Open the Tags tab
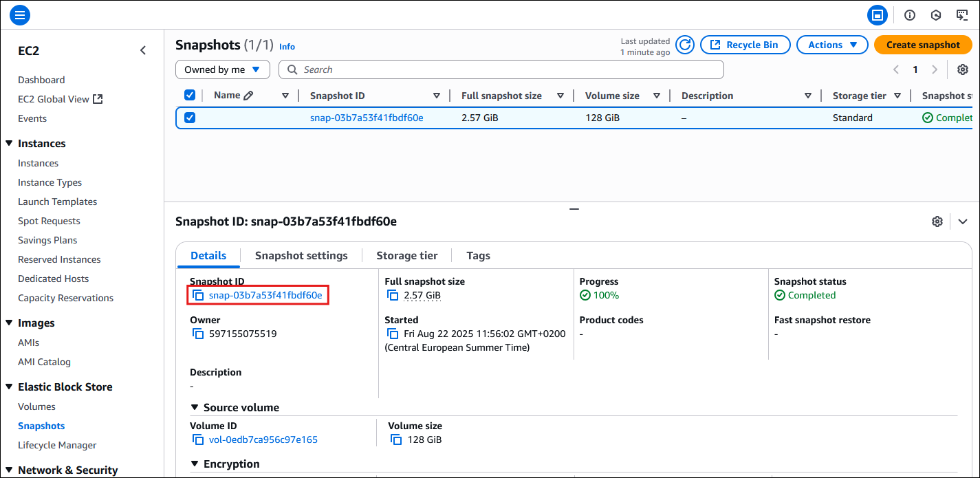This screenshot has width=980, height=478. pos(477,255)
